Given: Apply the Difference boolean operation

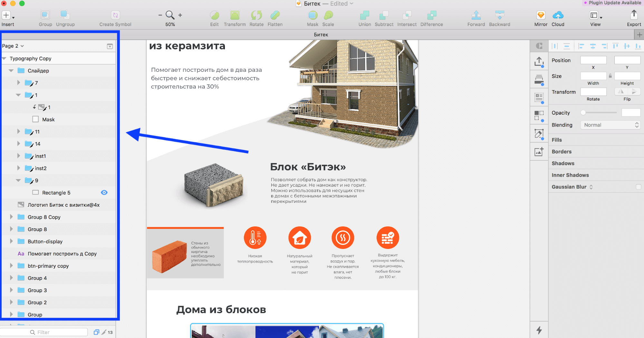Looking at the screenshot, I should (x=431, y=15).
